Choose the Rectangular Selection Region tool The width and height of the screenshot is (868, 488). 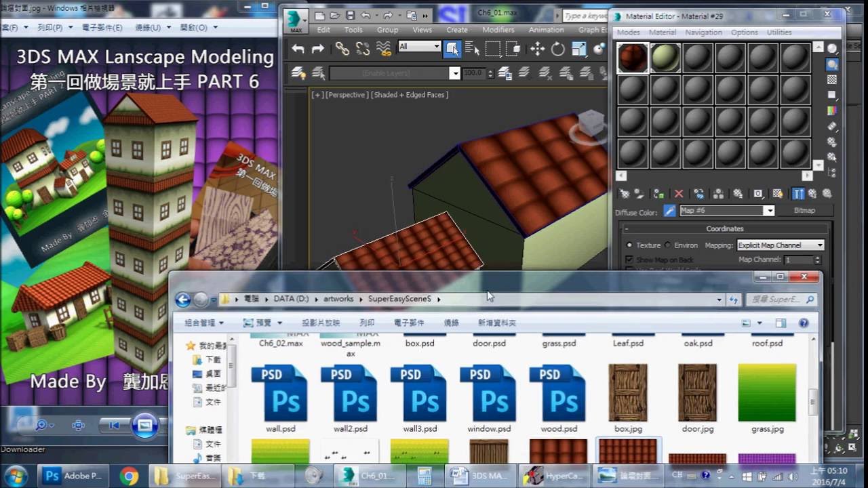click(493, 49)
